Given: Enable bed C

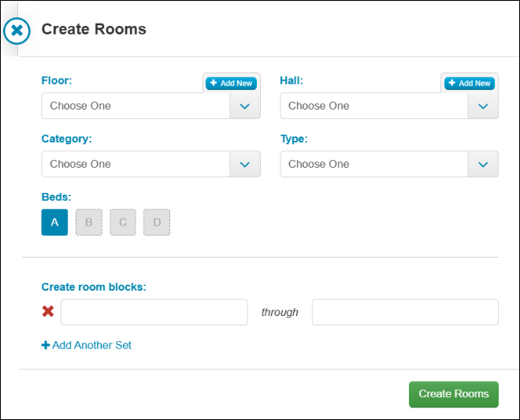Looking at the screenshot, I should [x=123, y=222].
